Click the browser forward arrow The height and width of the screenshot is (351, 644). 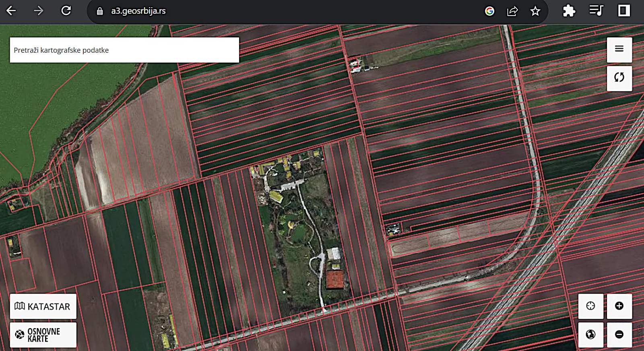coord(39,11)
